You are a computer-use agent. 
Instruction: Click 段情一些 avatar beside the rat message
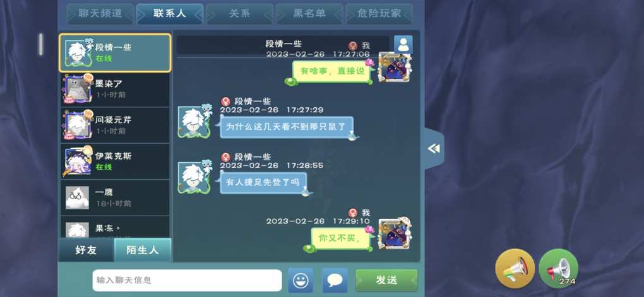coord(194,121)
